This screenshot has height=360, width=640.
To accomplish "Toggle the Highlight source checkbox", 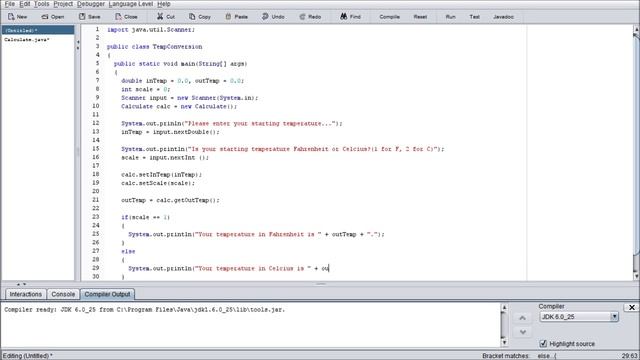I will point(543,344).
